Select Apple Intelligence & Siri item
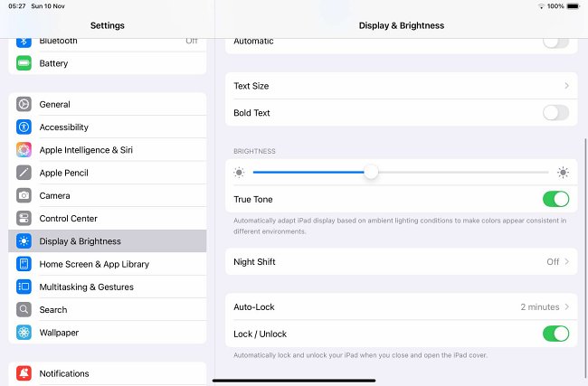This screenshot has width=588, height=386. [108, 150]
